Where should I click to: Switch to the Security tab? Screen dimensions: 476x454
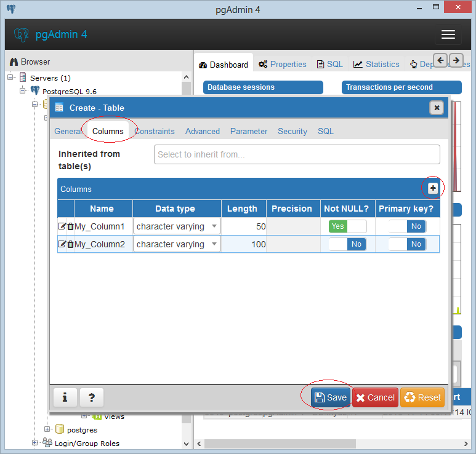click(292, 131)
